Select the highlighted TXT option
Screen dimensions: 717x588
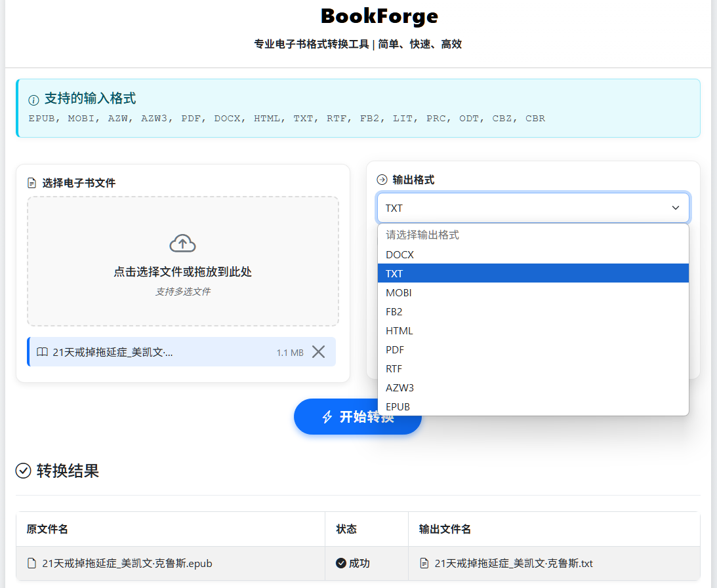click(394, 273)
